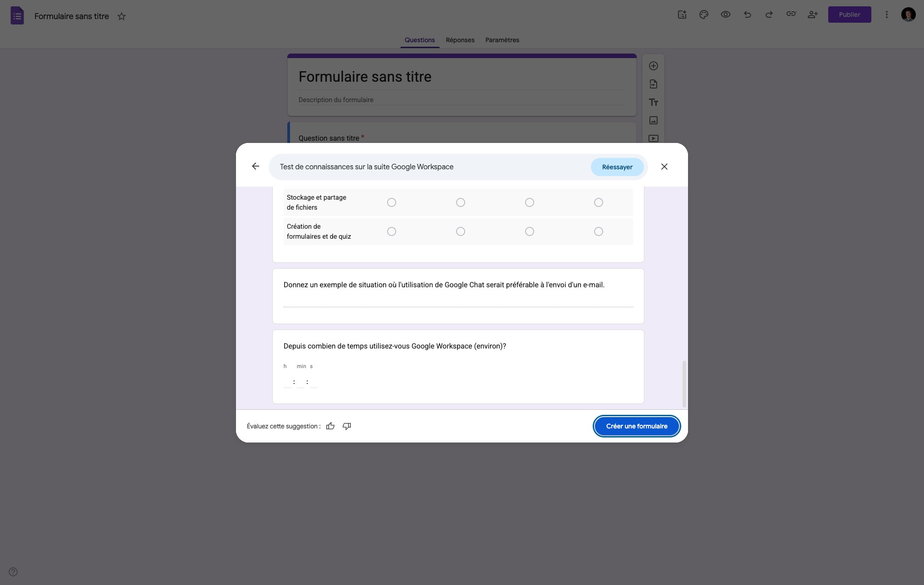Open the theme customization palette

704,15
